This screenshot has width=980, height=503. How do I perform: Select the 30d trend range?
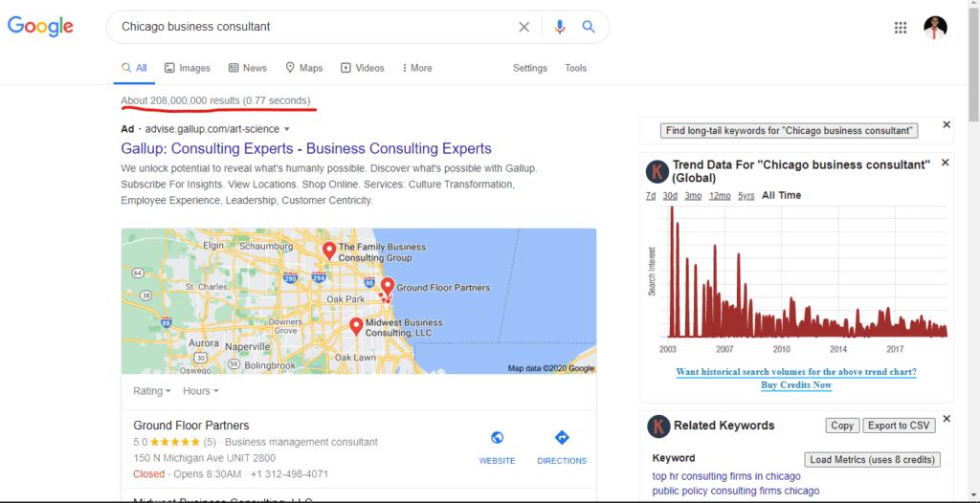pyautogui.click(x=670, y=196)
